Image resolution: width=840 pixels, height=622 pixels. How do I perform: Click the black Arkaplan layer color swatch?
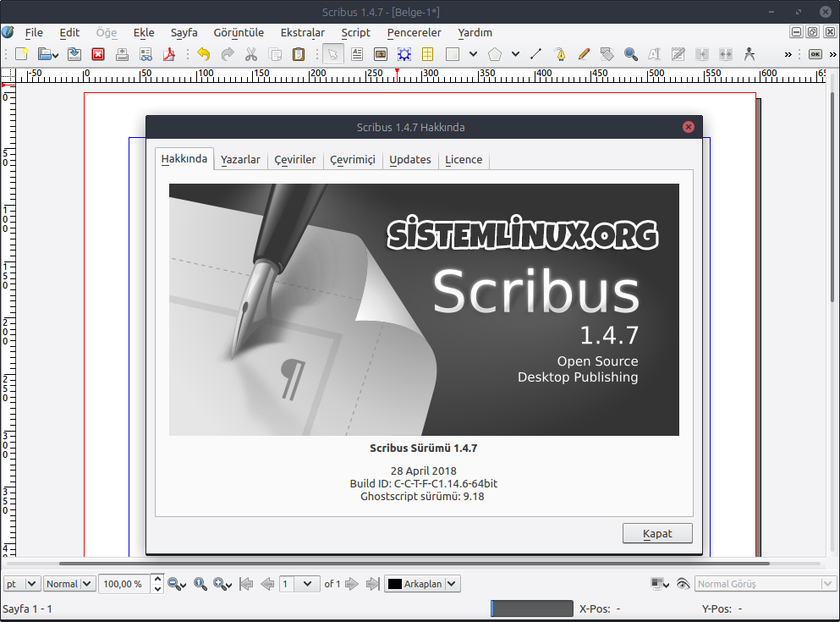coord(393,583)
